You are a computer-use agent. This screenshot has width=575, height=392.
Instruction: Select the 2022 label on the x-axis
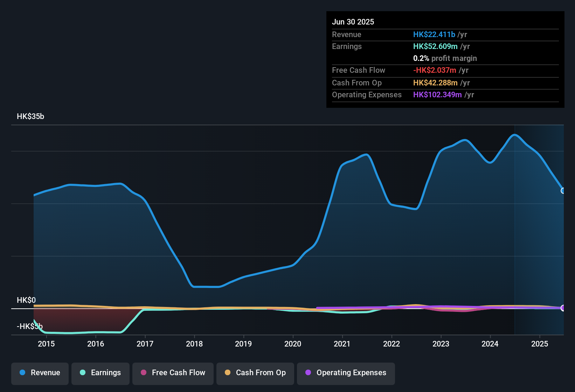click(392, 344)
